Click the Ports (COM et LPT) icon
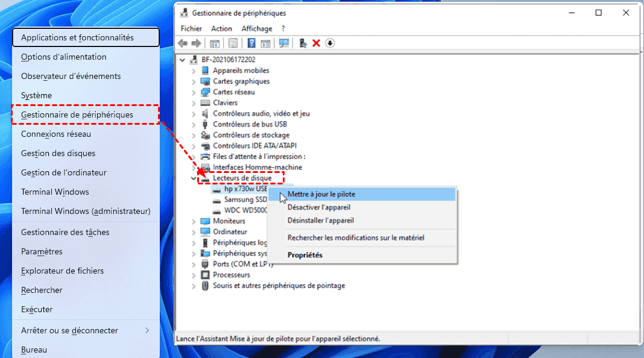The width and height of the screenshot is (644, 358). (205, 264)
